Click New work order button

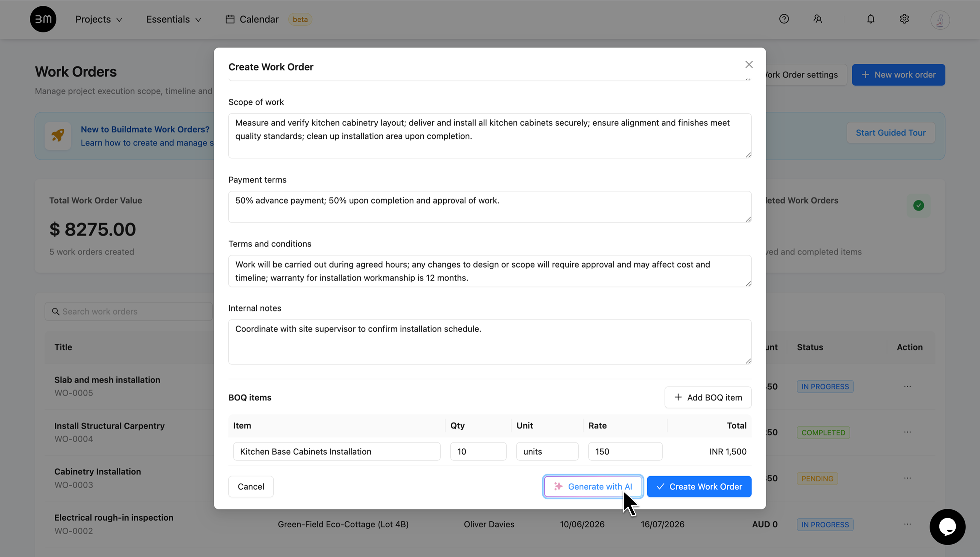898,75
